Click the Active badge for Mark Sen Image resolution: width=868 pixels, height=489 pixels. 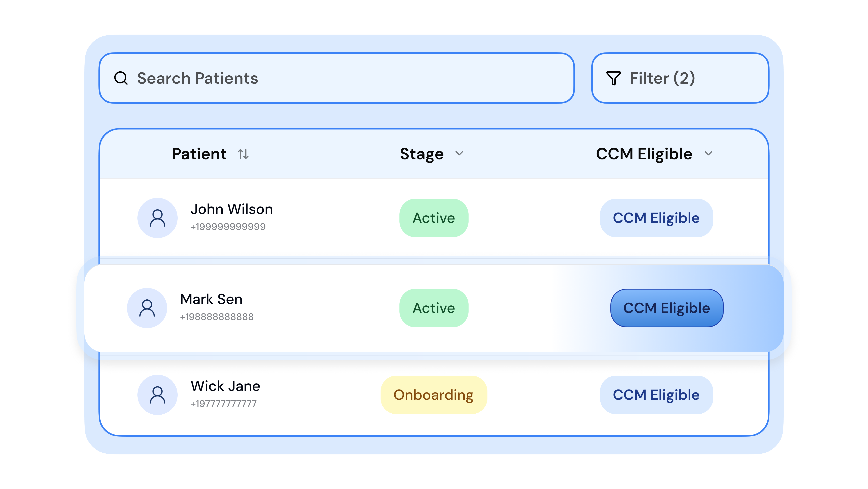[434, 308]
